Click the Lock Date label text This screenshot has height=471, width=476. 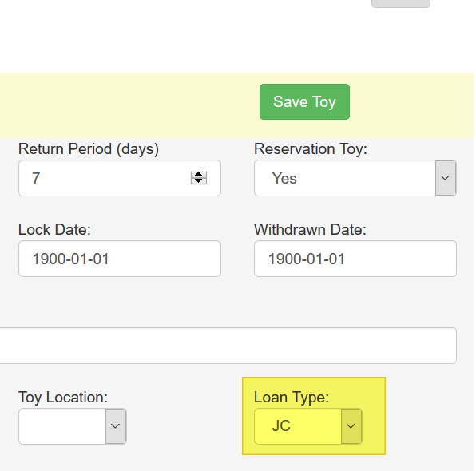click(x=54, y=229)
